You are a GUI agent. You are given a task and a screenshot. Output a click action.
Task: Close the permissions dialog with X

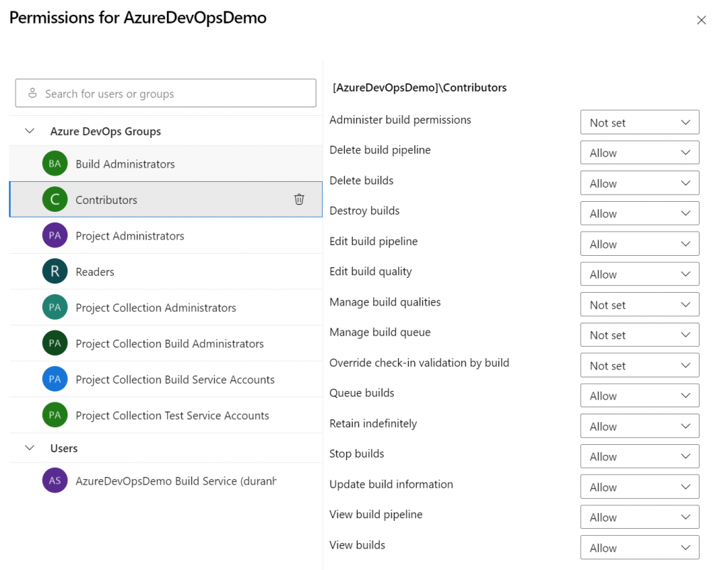(701, 20)
